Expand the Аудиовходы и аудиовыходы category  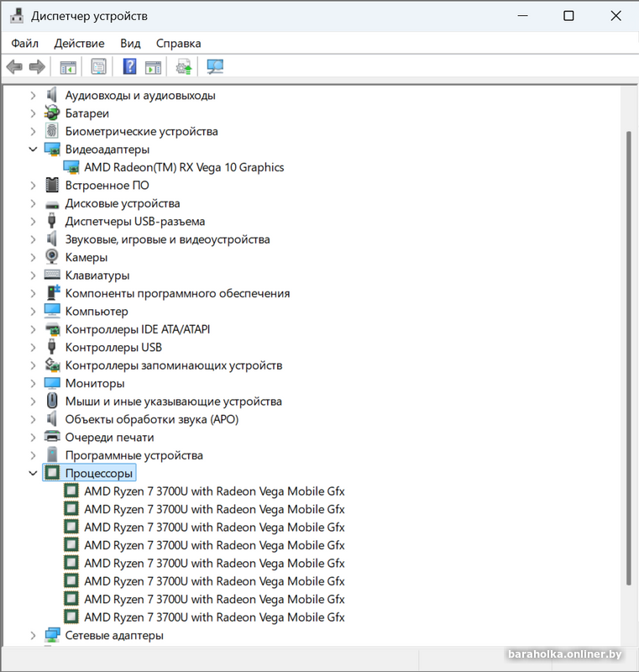[33, 95]
